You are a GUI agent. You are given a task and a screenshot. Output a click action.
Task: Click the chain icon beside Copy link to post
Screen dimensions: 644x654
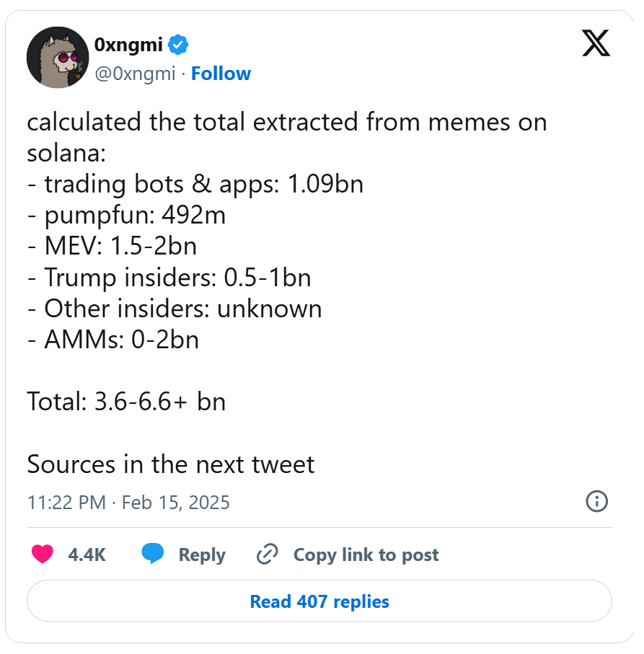point(267,554)
